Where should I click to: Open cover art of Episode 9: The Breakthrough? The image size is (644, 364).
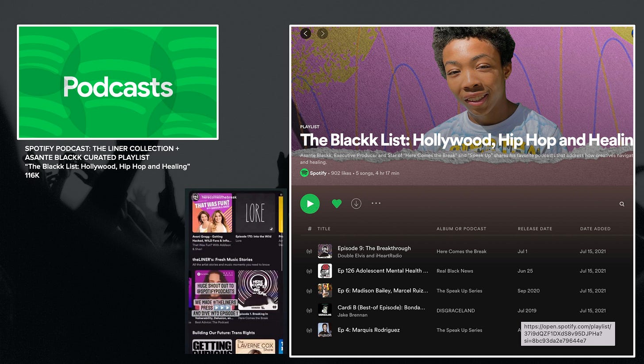(325, 251)
